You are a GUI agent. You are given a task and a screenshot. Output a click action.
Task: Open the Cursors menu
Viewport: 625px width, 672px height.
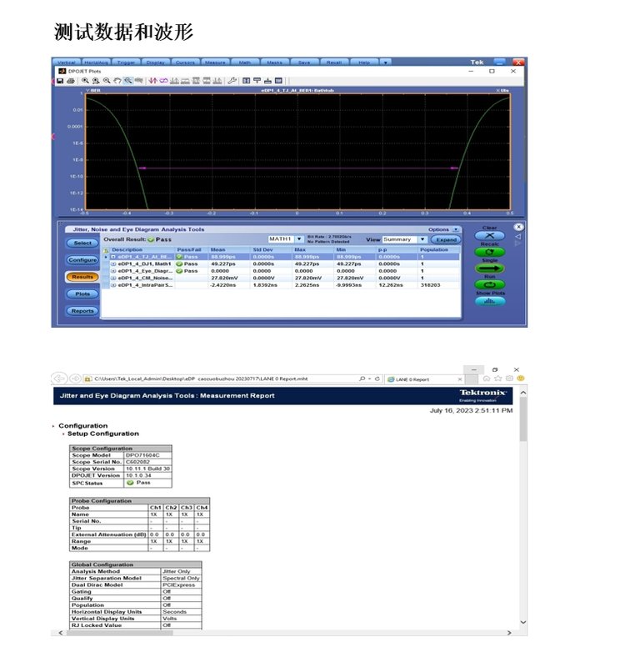click(185, 63)
